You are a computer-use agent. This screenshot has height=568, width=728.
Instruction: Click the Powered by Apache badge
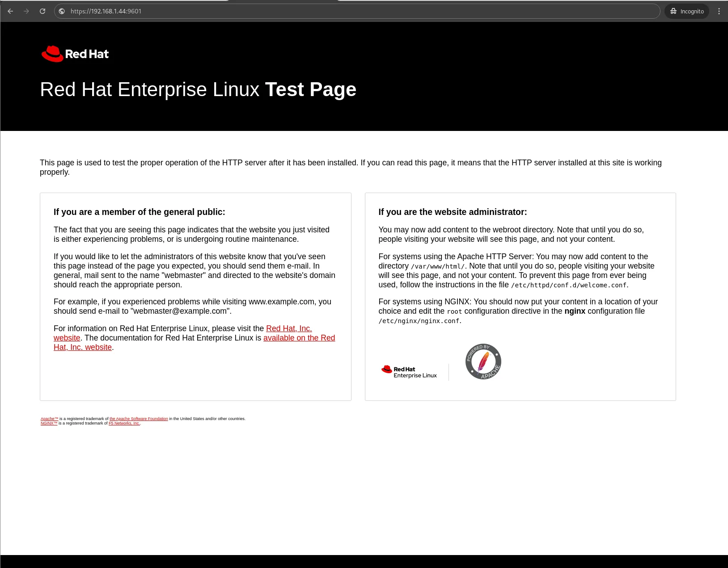[483, 362]
